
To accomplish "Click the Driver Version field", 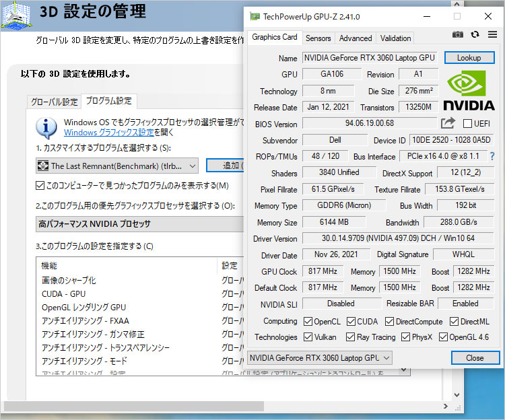I will (398, 238).
